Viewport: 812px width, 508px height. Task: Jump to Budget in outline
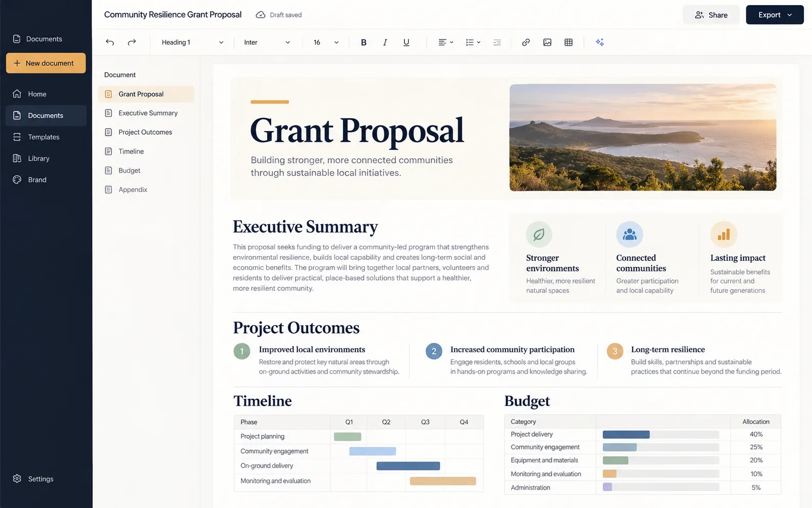(145, 171)
